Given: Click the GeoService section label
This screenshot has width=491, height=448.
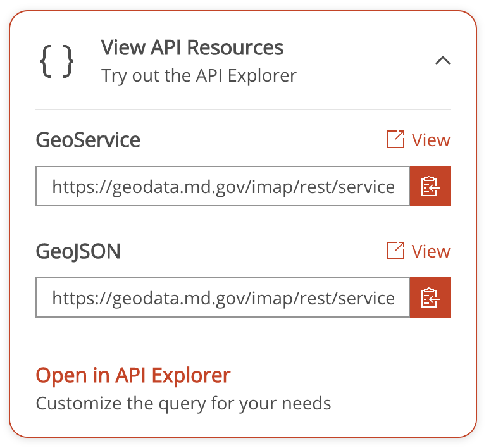Looking at the screenshot, I should point(88,140).
